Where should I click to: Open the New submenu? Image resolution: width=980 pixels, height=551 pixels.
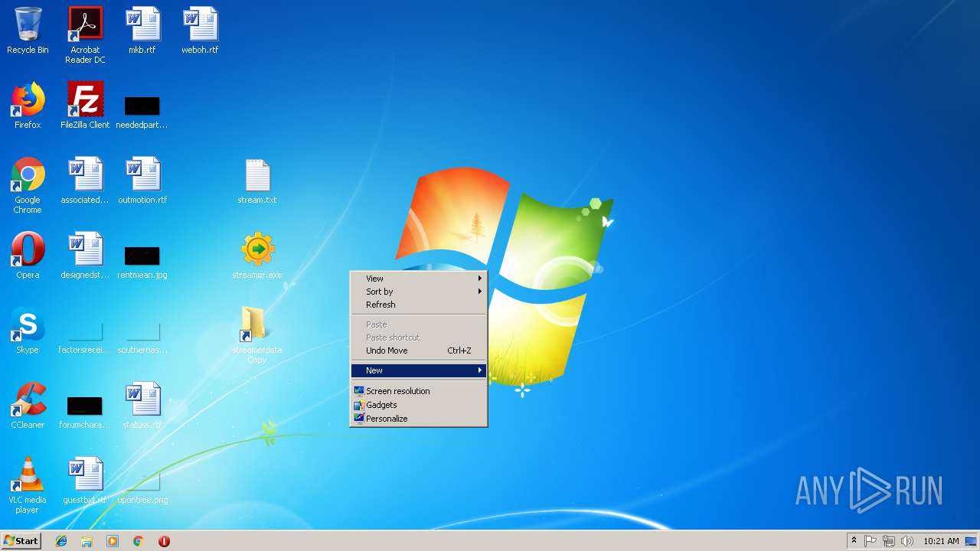[x=418, y=370]
